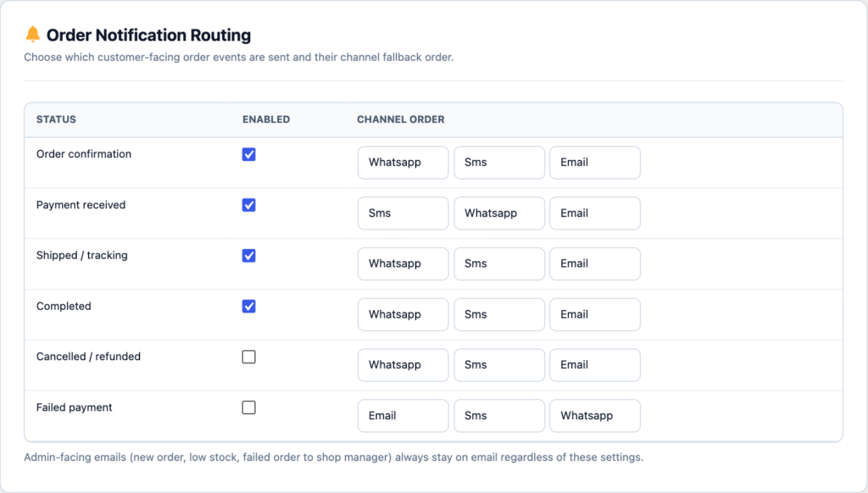Enable the Failed payment checkbox
This screenshot has height=493, width=868.
[x=248, y=407]
